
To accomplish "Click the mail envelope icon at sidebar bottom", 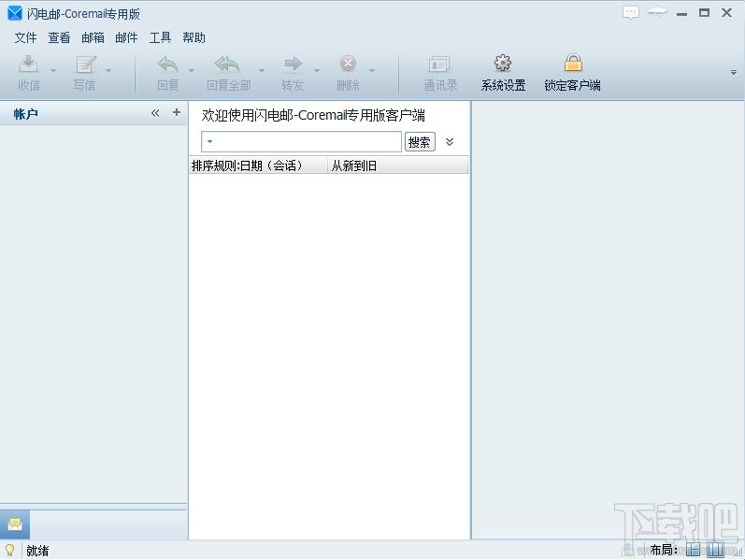I will click(x=15, y=524).
